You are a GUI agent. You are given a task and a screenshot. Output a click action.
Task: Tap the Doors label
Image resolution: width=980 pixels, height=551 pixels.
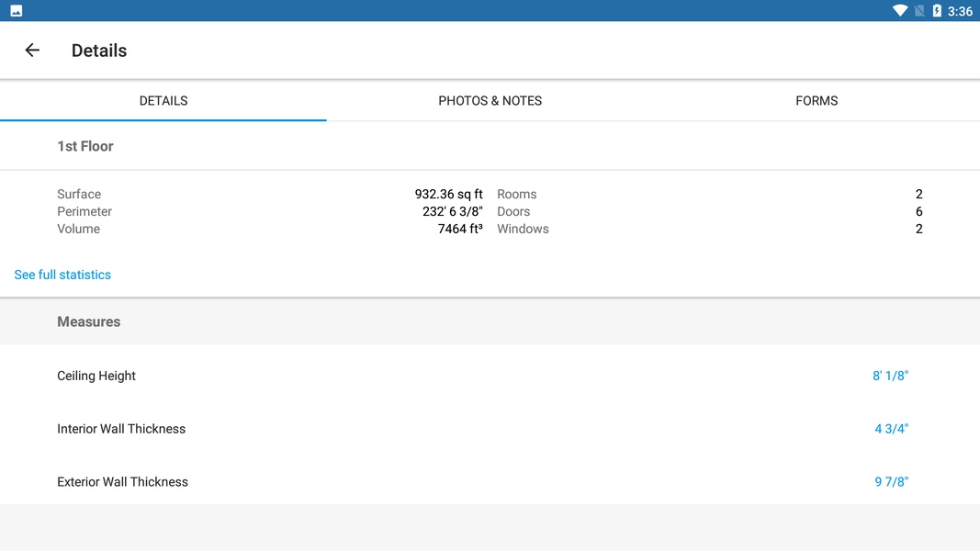[x=513, y=212]
